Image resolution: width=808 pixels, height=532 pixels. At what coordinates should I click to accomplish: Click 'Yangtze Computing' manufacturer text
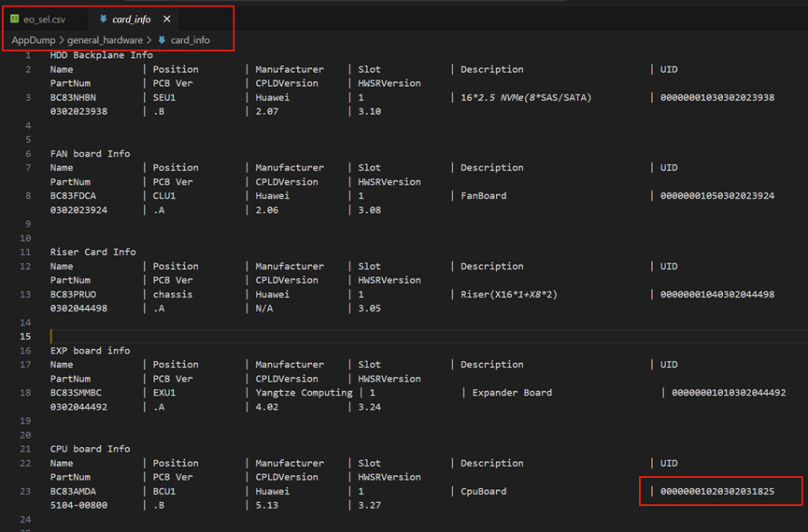tap(304, 393)
